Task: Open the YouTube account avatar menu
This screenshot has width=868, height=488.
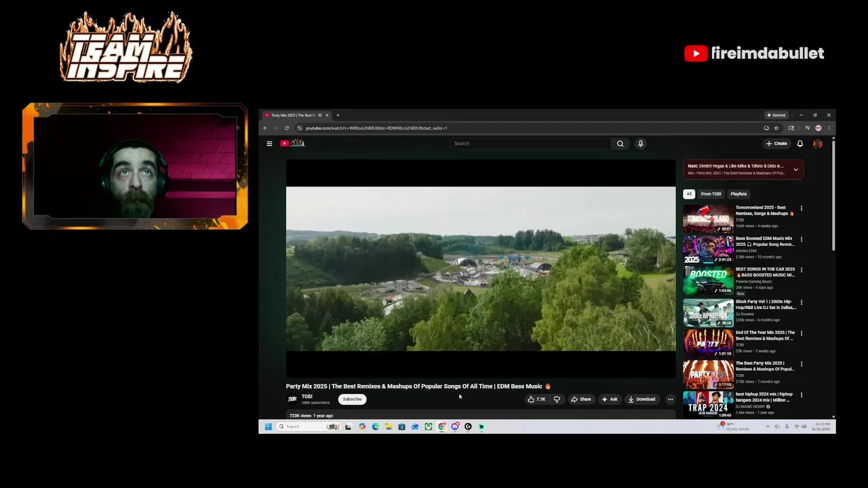Action: [818, 144]
